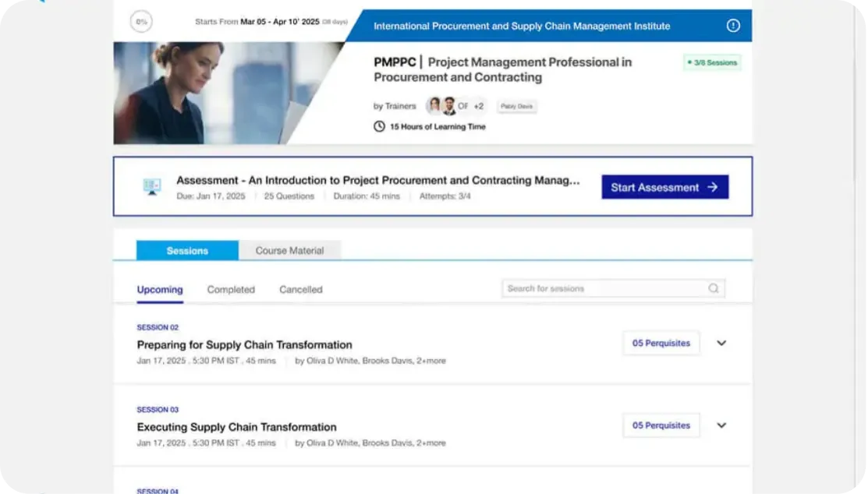
Task: Expand Session 03 with the chevron arrow
Action: 721,425
